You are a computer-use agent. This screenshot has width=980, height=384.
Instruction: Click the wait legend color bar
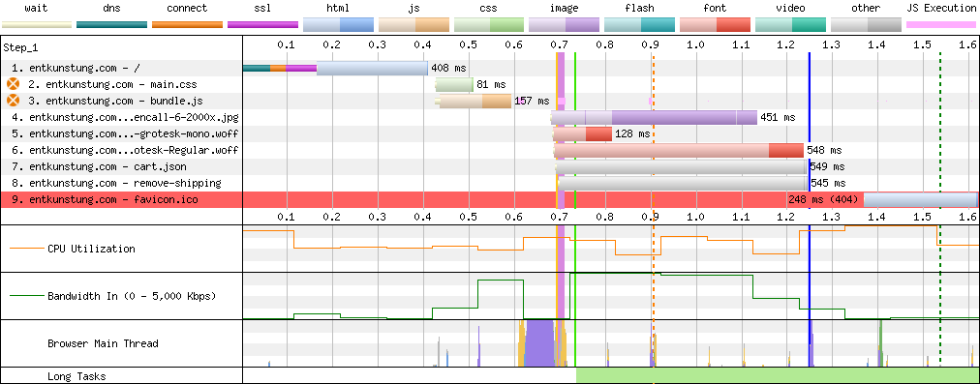coord(36,25)
